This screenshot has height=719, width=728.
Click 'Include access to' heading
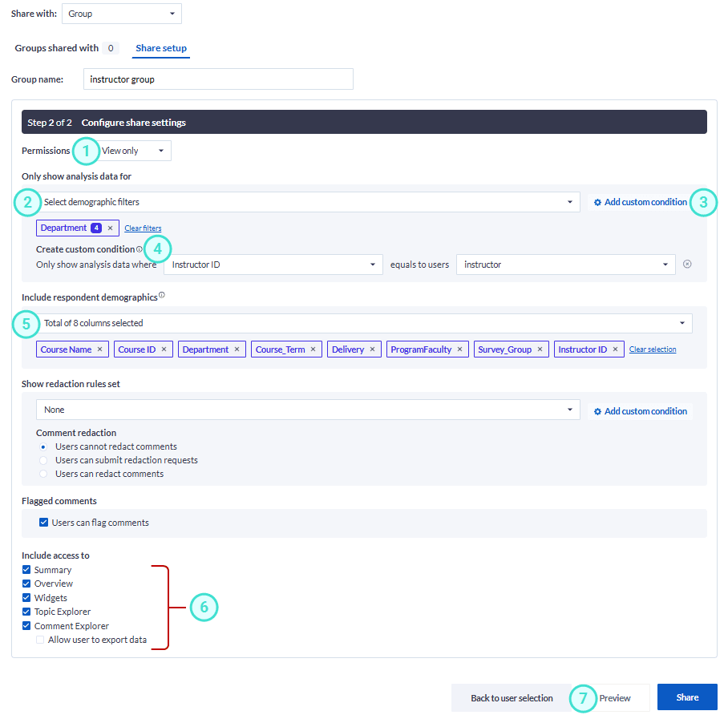[x=55, y=555]
